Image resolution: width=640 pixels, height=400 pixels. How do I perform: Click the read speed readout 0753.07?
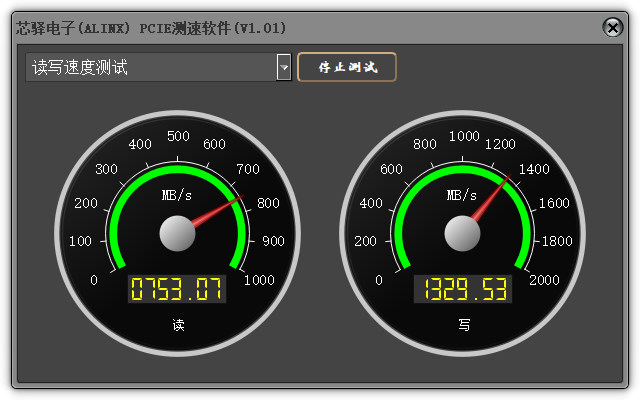point(176,289)
